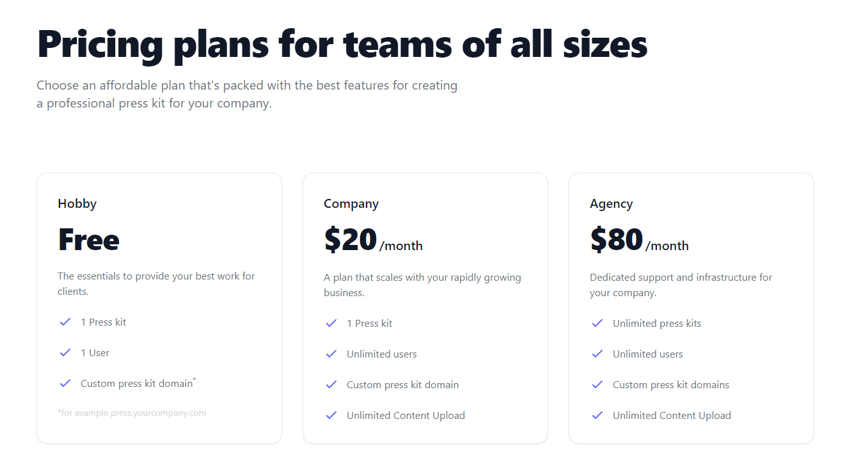Select the Company plan title
Viewport: 868px width, 472px height.
[351, 204]
